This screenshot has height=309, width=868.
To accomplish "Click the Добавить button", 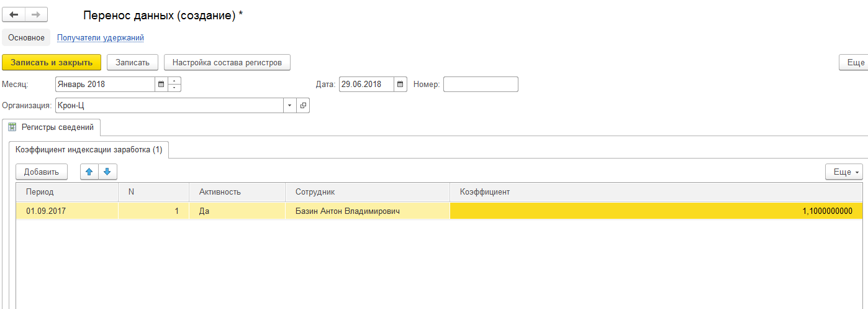I will tap(42, 172).
